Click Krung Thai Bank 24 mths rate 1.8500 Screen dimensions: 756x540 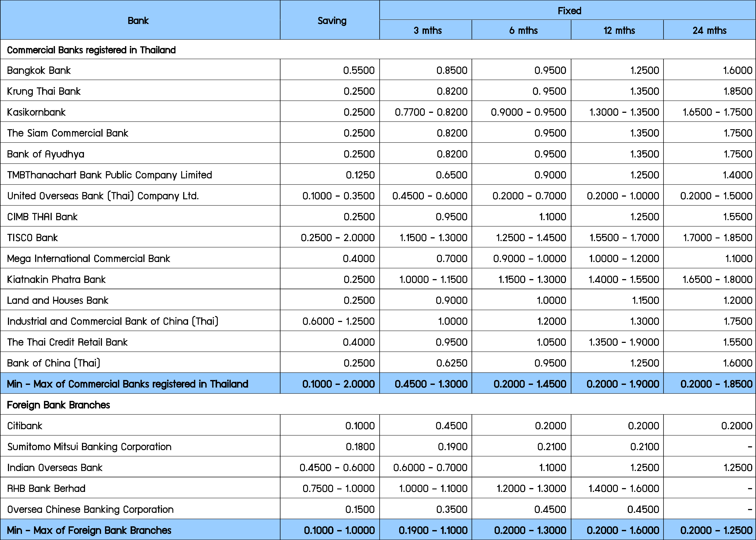click(738, 91)
